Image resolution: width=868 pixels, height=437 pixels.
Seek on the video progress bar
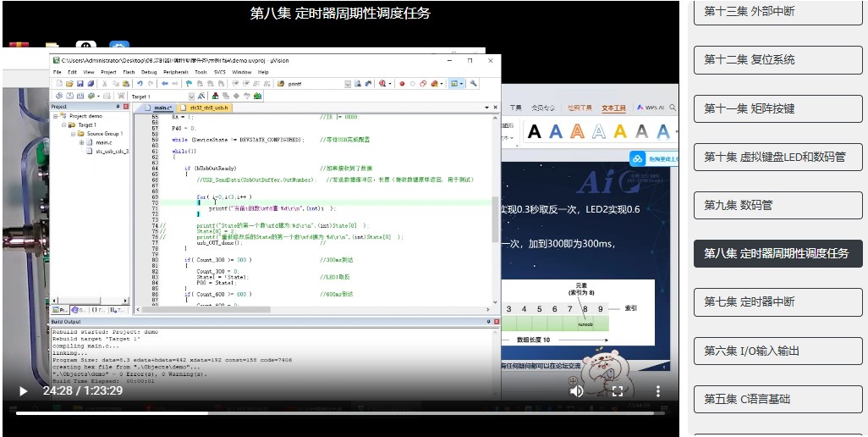340,412
